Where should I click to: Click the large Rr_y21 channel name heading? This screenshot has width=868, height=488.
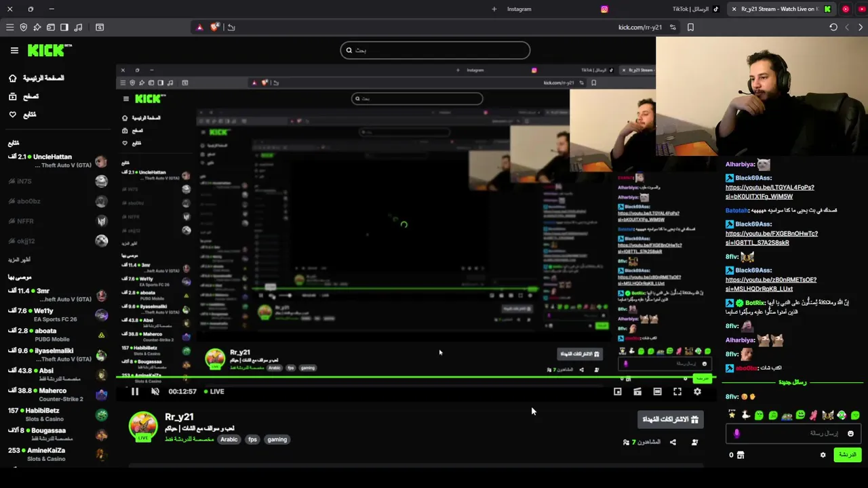coord(180,417)
